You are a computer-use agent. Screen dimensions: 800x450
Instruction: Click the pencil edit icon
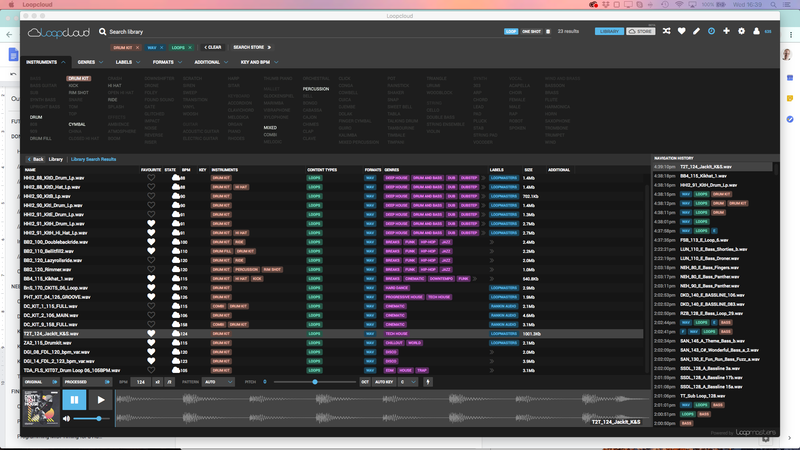point(696,31)
